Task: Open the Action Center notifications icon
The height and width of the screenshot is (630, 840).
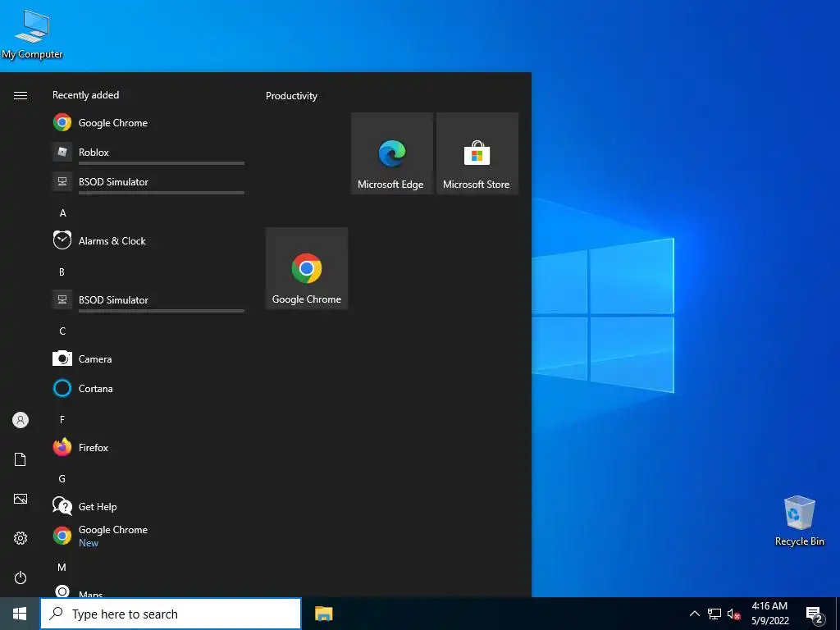Action: (x=815, y=614)
